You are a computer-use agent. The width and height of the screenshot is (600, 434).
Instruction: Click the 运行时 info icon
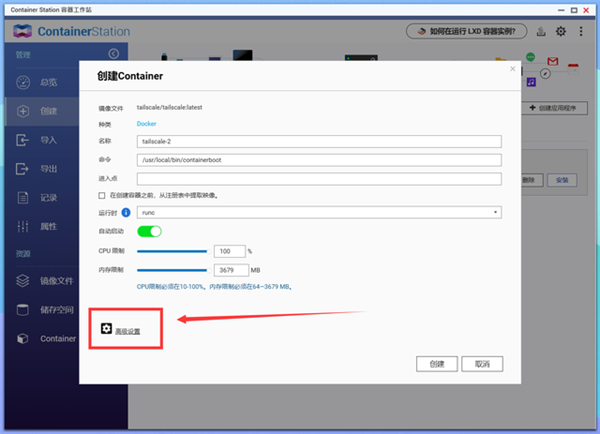point(126,212)
